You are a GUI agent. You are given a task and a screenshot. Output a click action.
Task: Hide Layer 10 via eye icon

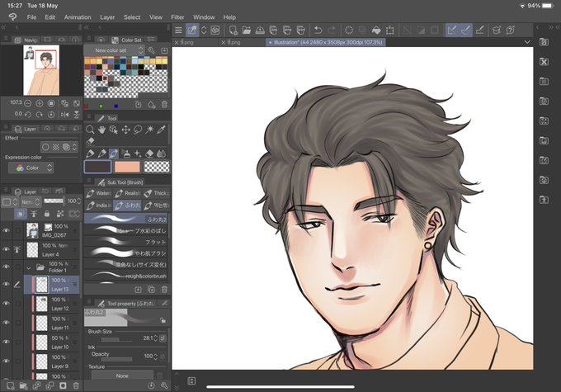click(x=6, y=342)
